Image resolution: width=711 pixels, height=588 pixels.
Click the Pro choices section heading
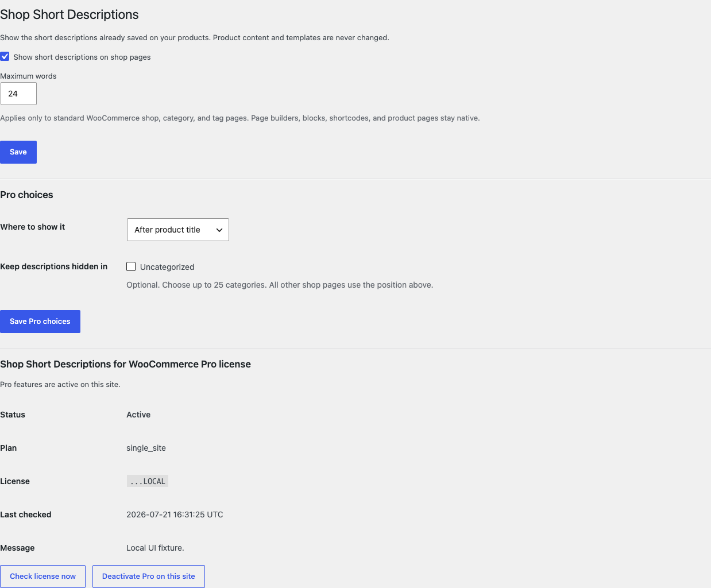point(26,195)
